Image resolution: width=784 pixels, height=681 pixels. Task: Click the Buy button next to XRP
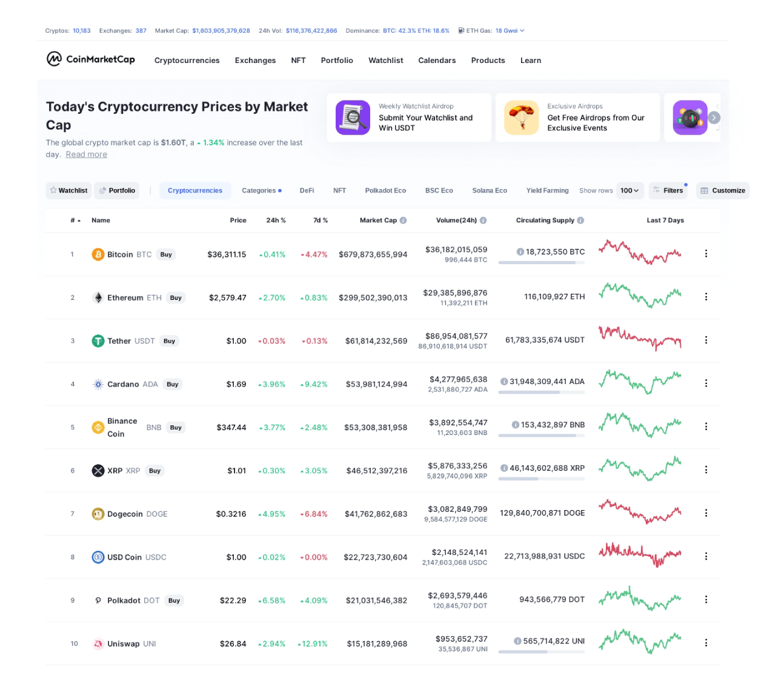[154, 471]
